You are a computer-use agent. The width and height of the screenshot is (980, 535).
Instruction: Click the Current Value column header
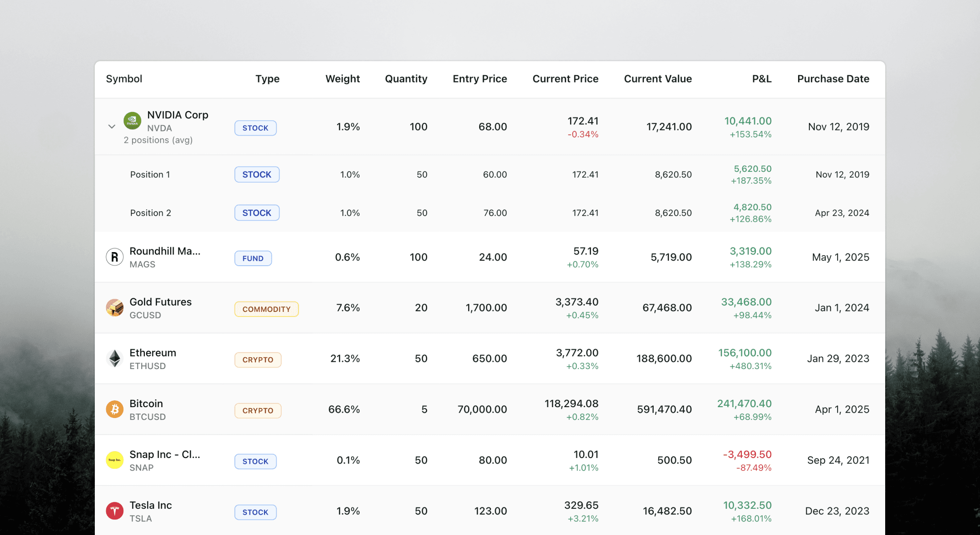point(657,79)
